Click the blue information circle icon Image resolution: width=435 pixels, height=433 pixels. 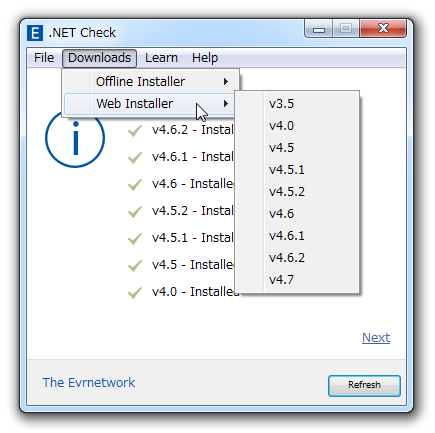(x=75, y=139)
